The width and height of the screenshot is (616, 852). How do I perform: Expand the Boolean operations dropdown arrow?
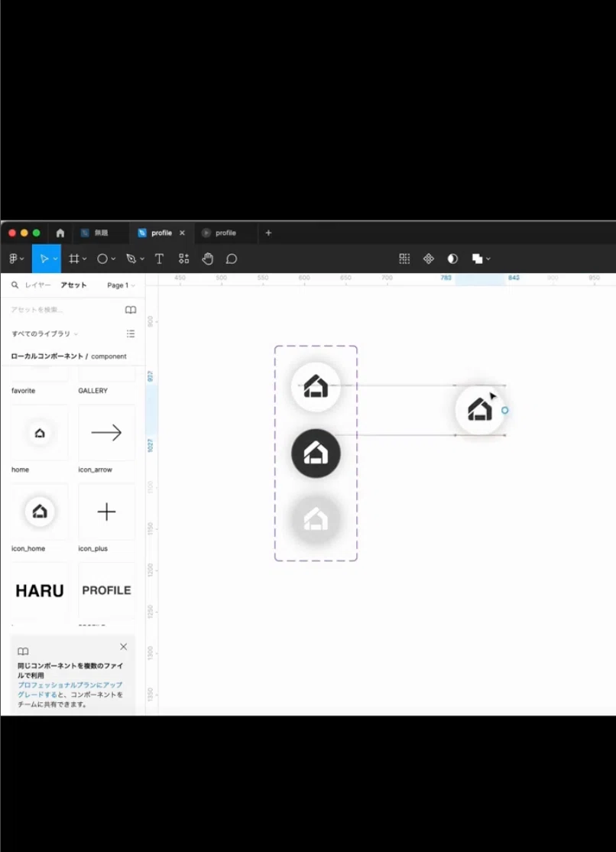pos(488,259)
